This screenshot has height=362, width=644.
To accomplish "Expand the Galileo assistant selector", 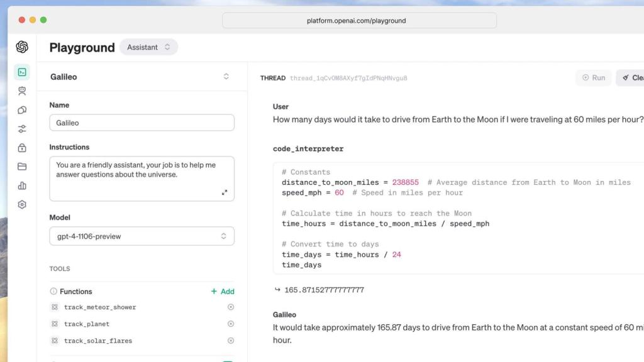I will (x=226, y=77).
